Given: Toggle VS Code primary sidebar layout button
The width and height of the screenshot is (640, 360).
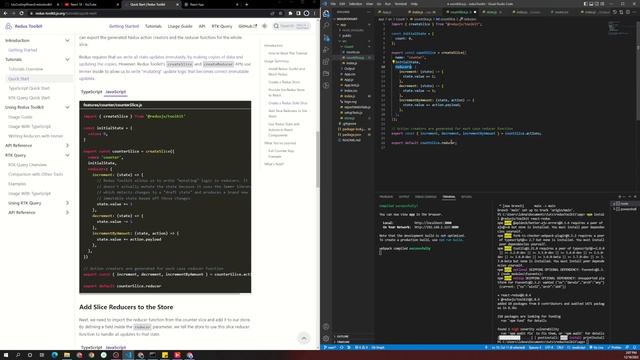Looking at the screenshot, I should pyautogui.click(x=585, y=4).
